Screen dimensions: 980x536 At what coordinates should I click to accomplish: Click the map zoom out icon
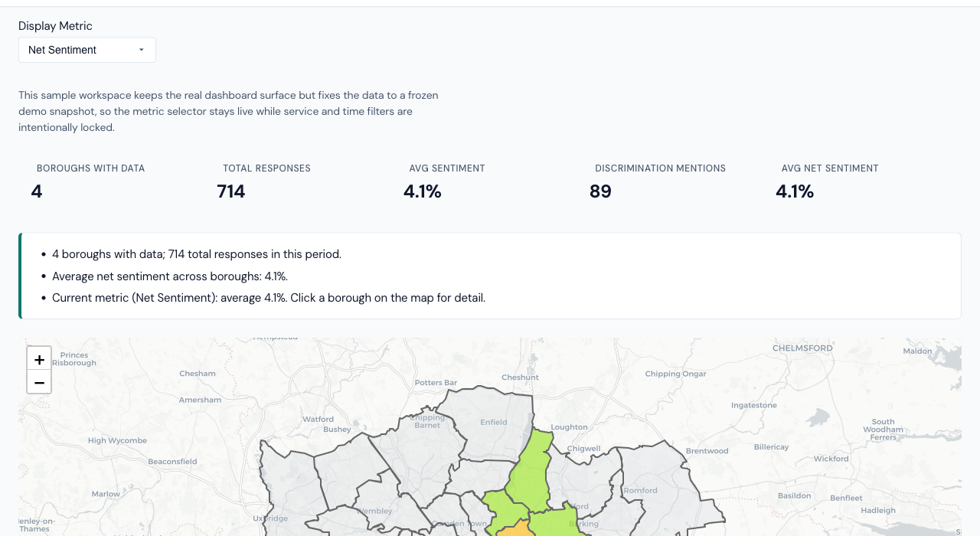tap(39, 381)
